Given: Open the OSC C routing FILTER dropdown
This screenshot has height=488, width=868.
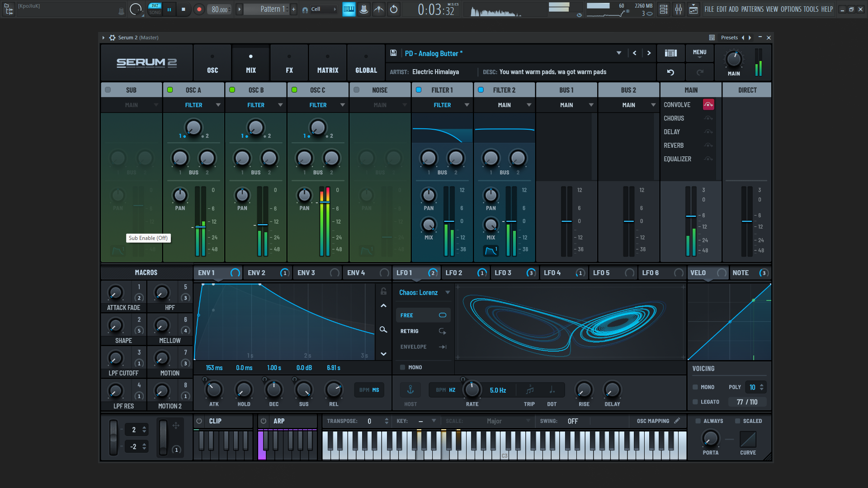Looking at the screenshot, I should click(x=318, y=105).
